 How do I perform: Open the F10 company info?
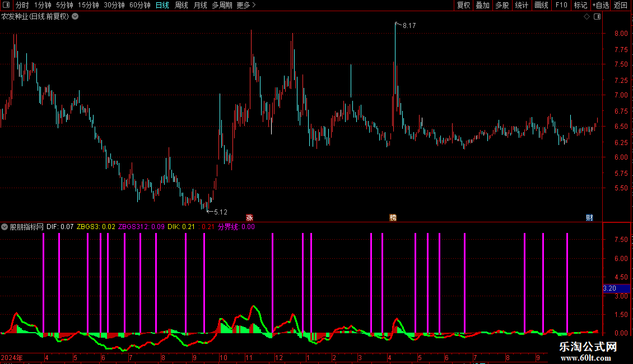tap(561, 5)
